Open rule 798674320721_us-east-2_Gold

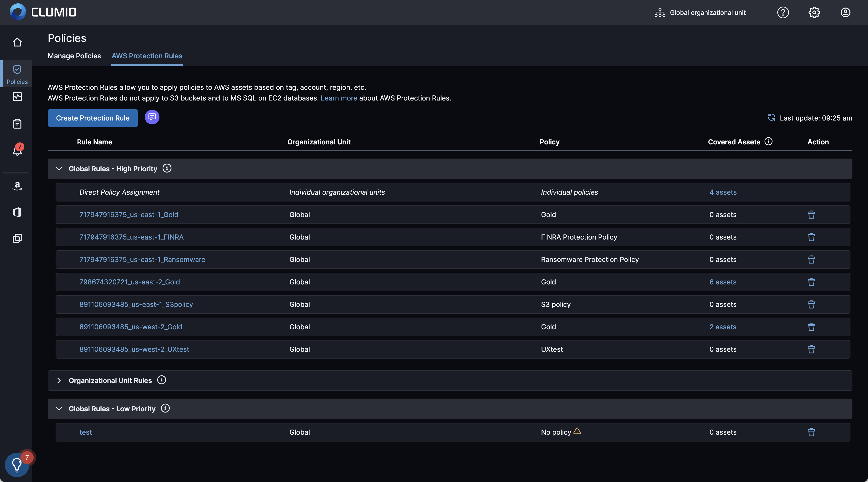(129, 282)
